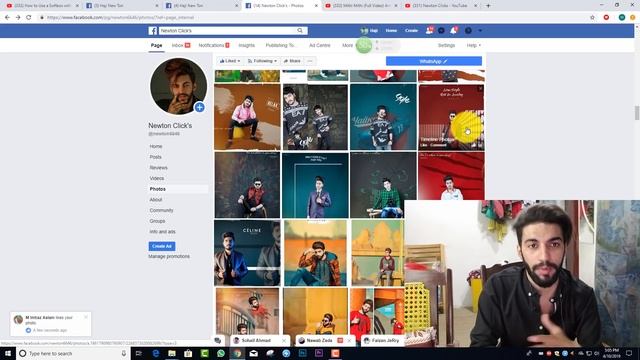The image size is (640, 360).
Task: Open the notifications bell icon
Action: [453, 31]
